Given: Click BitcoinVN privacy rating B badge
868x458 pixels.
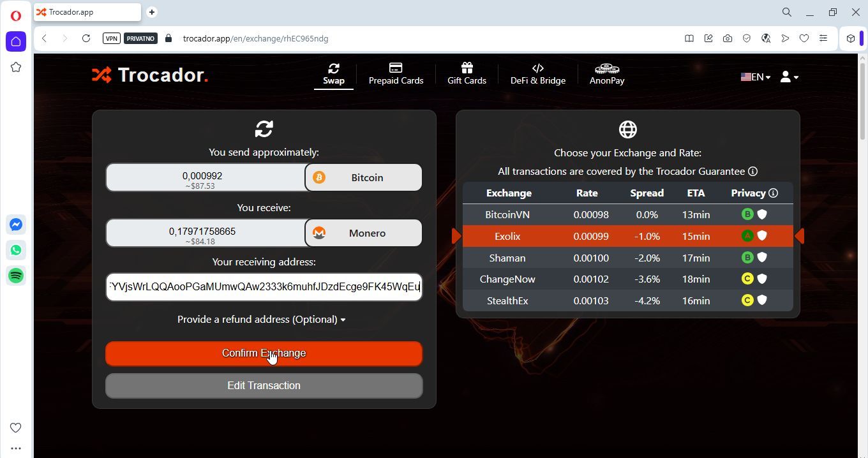Looking at the screenshot, I should pyautogui.click(x=747, y=214).
